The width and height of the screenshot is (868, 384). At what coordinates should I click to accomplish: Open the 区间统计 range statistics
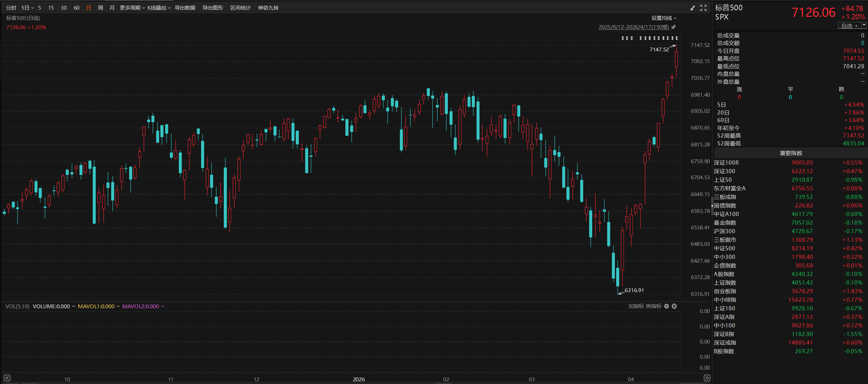tap(240, 8)
